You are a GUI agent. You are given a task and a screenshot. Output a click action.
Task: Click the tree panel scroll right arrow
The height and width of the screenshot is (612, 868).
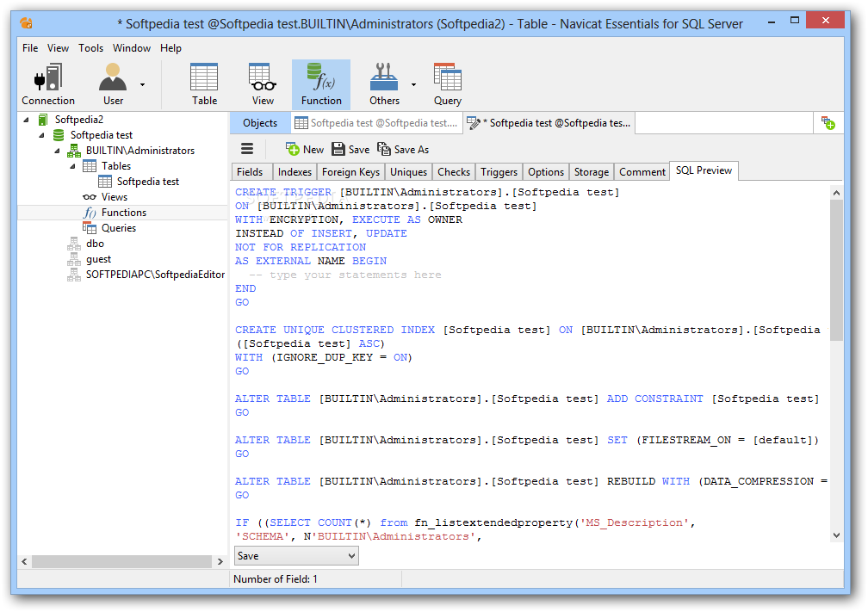point(220,561)
